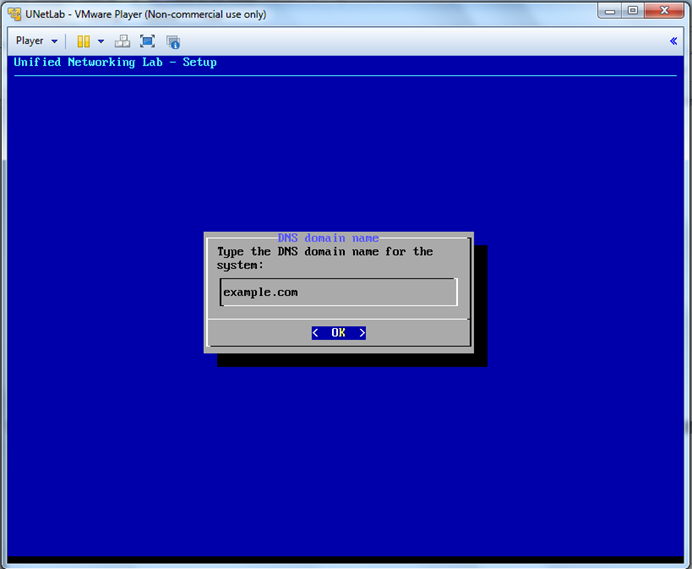Switch to Unity mode
The image size is (692, 569).
[173, 42]
